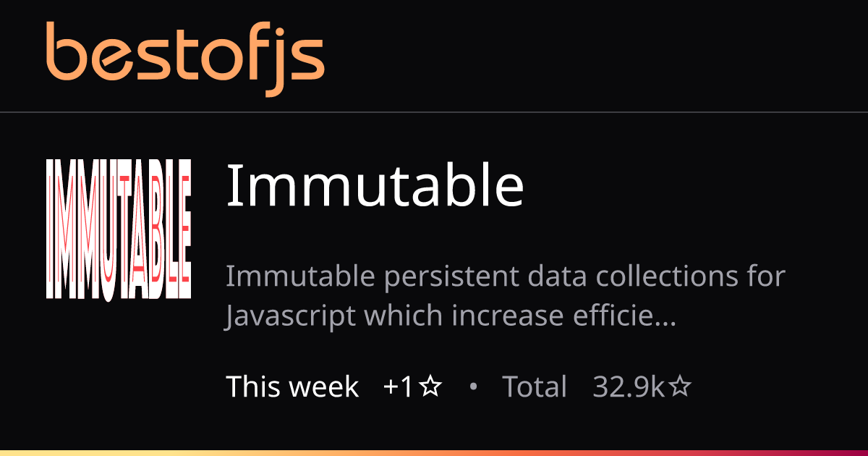Click the horizontal divider under the header
Viewport: 868px width, 456px height.
[434, 112]
